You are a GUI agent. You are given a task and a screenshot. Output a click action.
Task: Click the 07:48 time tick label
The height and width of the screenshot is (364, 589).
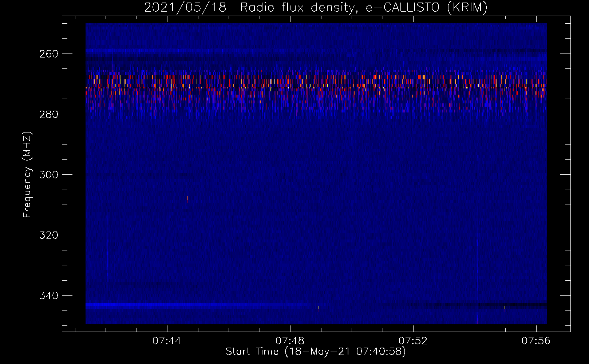pos(290,341)
